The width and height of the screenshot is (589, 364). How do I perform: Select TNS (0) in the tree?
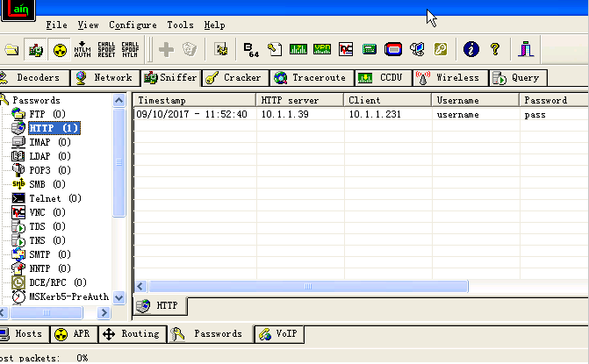(47, 240)
